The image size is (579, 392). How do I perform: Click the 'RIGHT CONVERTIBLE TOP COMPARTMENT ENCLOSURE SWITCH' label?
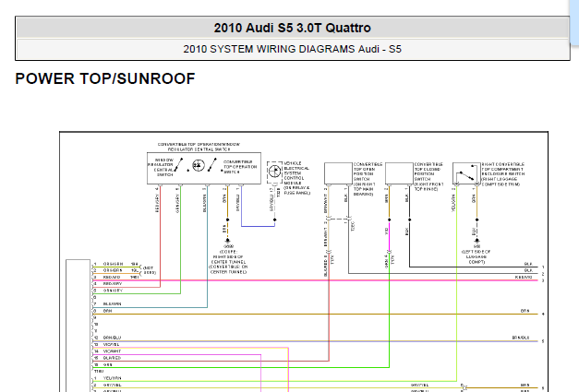tap(502, 174)
